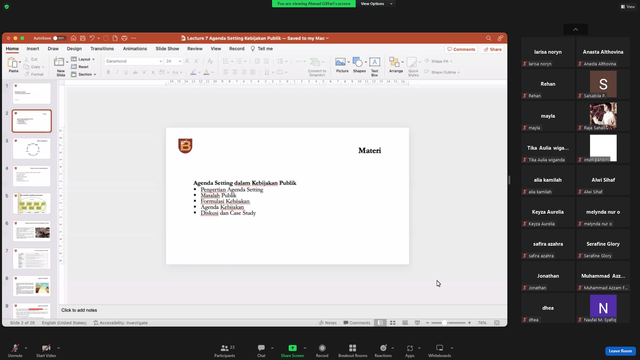Click the font color swatch icon
Image resolution: width=640 pixels, height=360 pixels.
tap(207, 73)
